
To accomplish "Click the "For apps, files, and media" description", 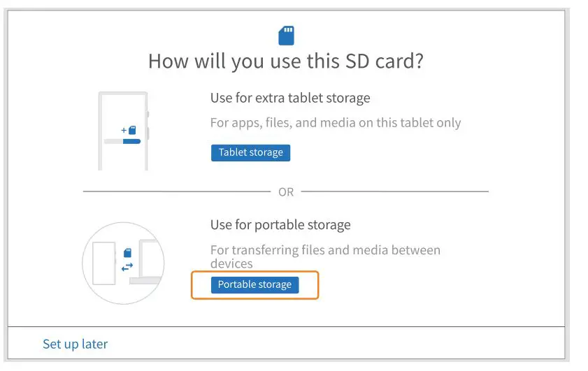I will click(x=336, y=123).
